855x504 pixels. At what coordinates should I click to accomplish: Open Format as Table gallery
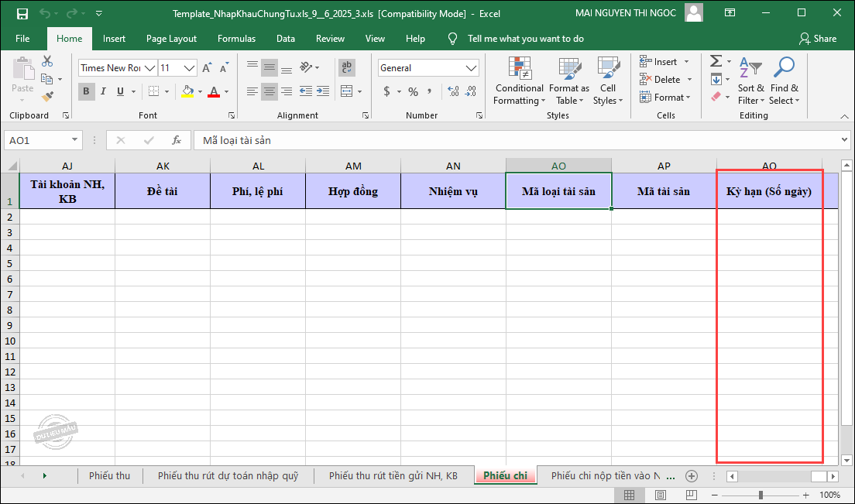point(569,81)
